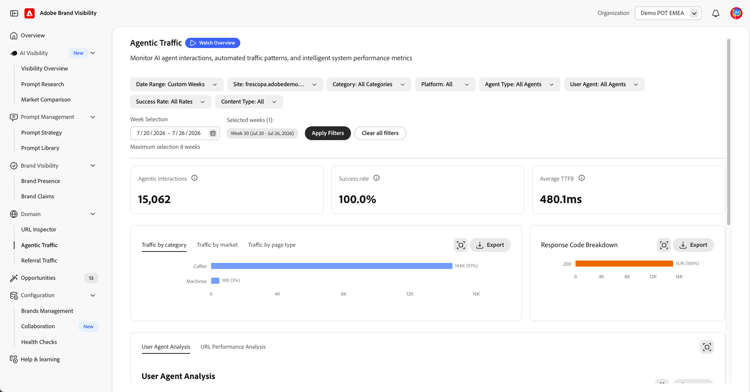
Task: Open Referral Traffic in sidebar
Action: click(x=39, y=261)
